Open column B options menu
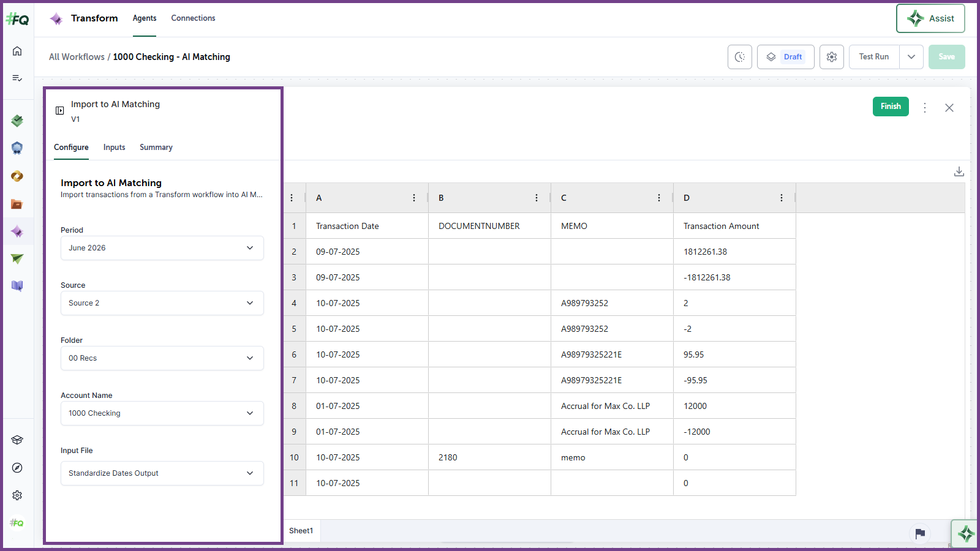Screen dimensions: 980x551 click(x=537, y=198)
